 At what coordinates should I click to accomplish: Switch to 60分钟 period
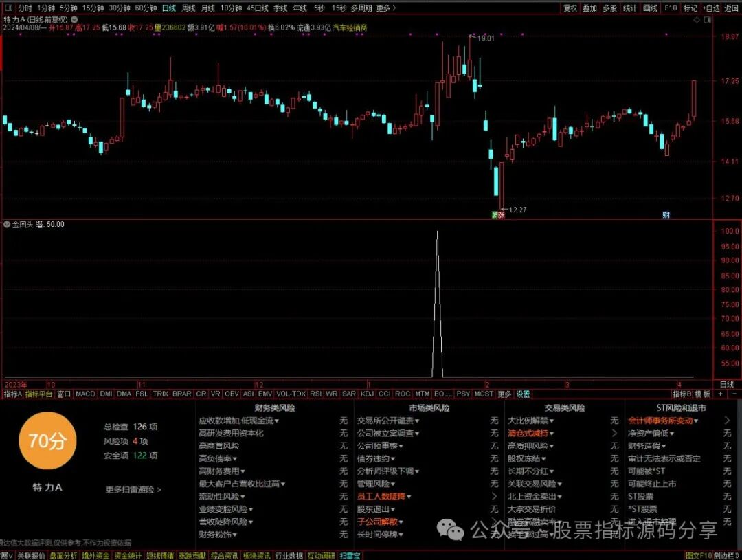tap(146, 8)
